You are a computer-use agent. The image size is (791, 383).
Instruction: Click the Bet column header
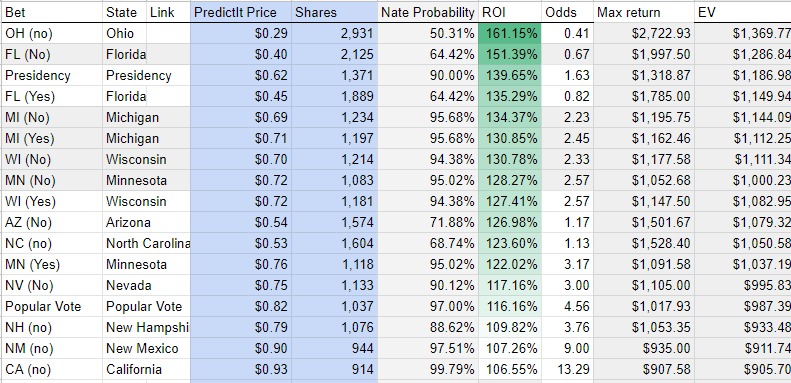tap(52, 12)
